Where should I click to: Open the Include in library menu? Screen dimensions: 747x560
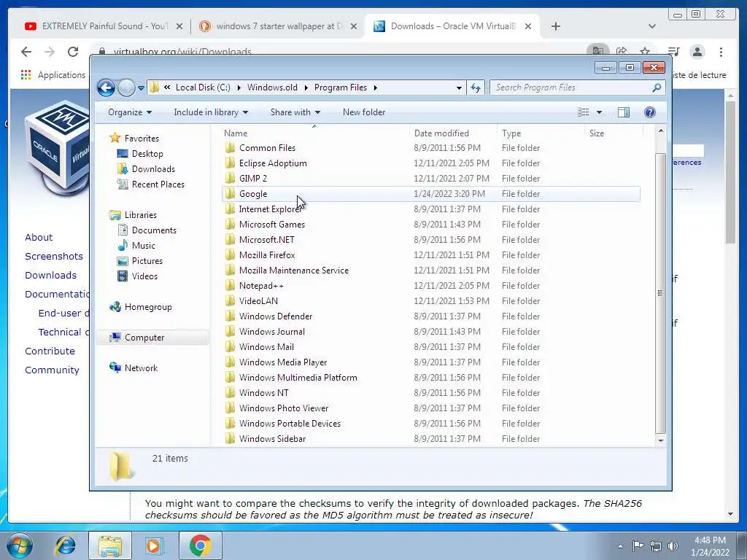tap(211, 112)
